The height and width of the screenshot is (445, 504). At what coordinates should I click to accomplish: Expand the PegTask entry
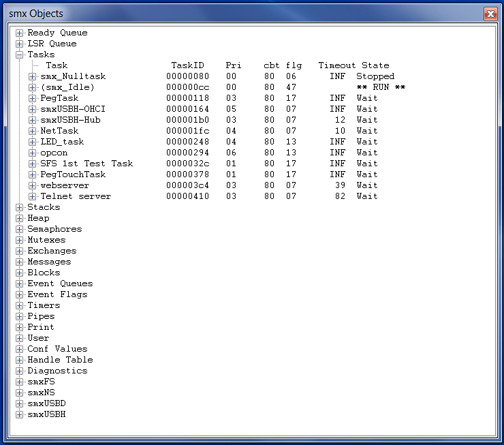(x=32, y=98)
